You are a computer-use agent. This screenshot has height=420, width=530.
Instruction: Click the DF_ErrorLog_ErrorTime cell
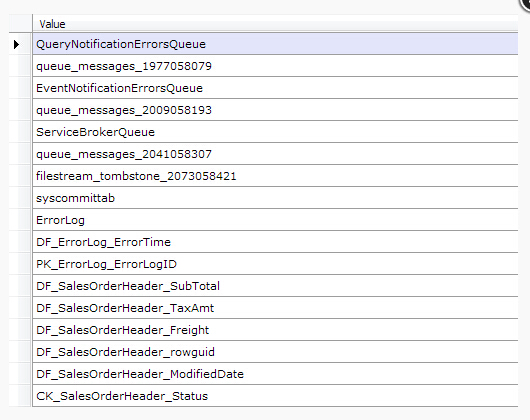coord(275,242)
